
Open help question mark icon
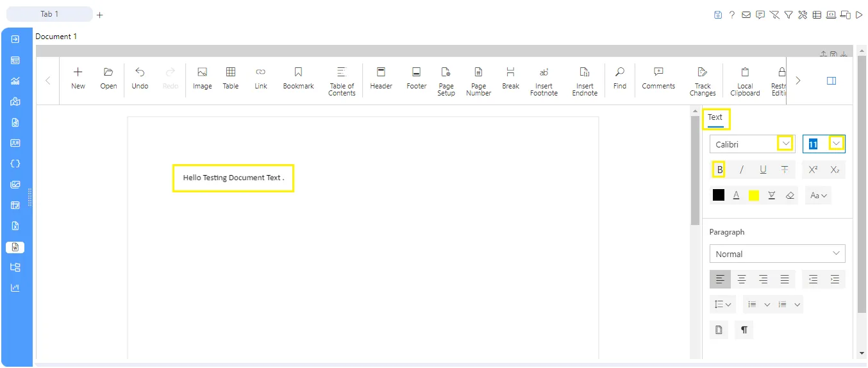click(732, 15)
